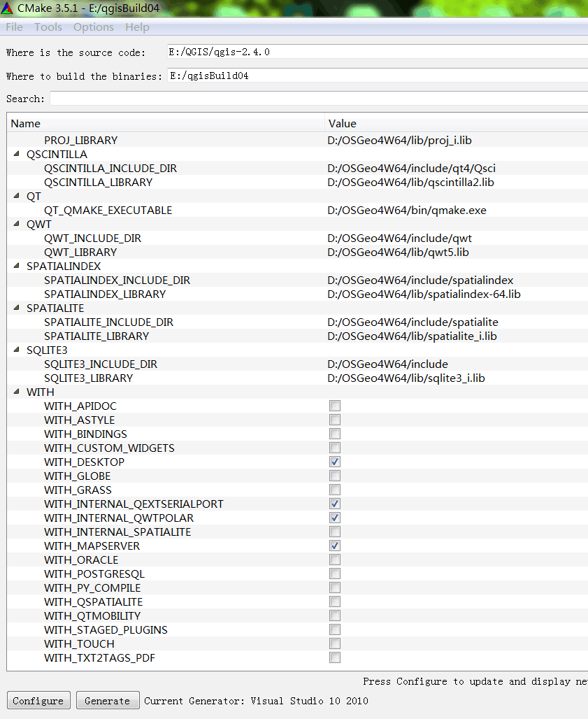Image resolution: width=588 pixels, height=719 pixels.
Task: Collapse the QWT group
Action: pos(17,224)
